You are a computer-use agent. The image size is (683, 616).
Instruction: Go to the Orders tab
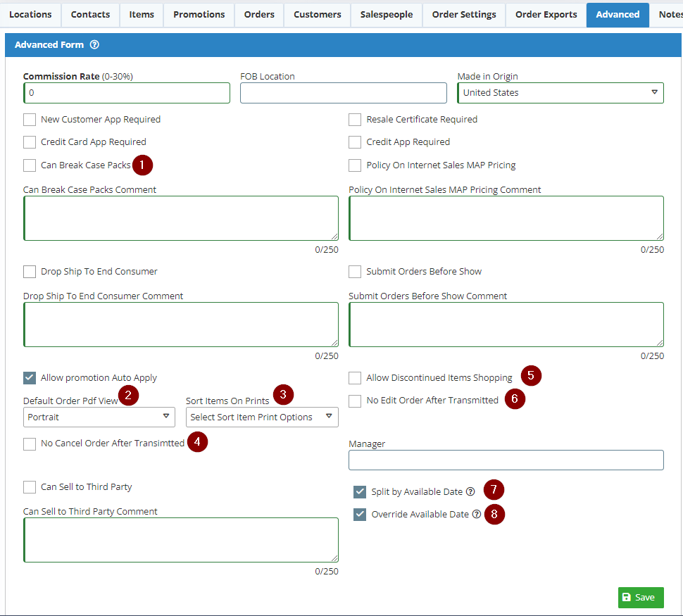tap(259, 14)
